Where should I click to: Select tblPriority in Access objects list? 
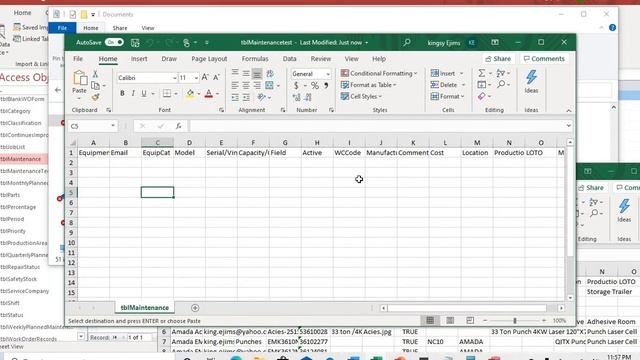[x=13, y=231]
